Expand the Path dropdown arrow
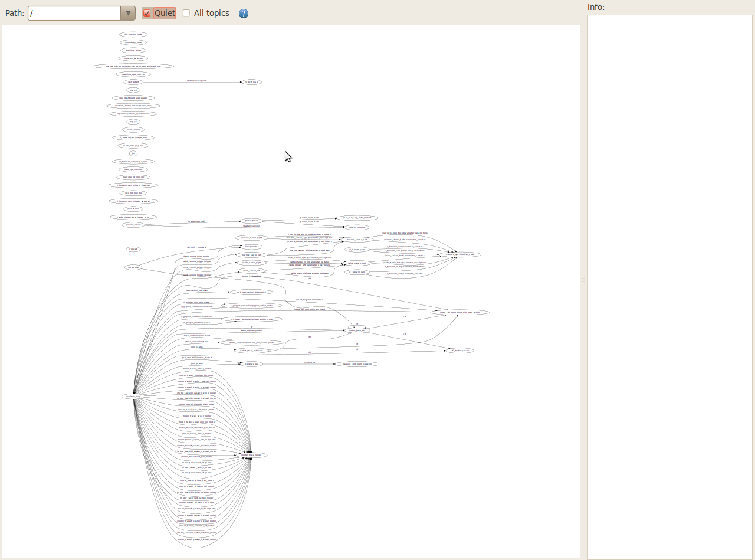 point(128,13)
